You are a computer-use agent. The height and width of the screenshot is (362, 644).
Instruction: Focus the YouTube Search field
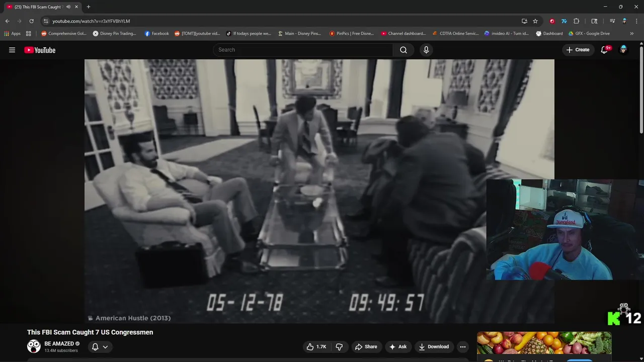coord(303,50)
